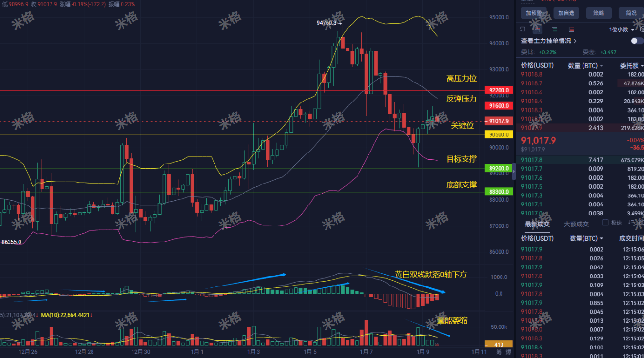Open the settings gear icon near 最新成交 tab
The width and height of the screenshot is (644, 358).
click(x=642, y=222)
